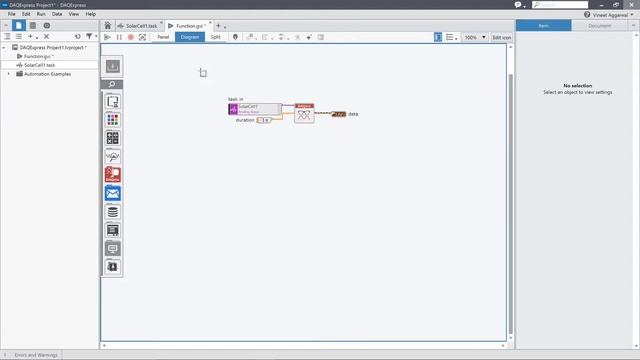Open the File menu
The height and width of the screenshot is (360, 640).
11,14
